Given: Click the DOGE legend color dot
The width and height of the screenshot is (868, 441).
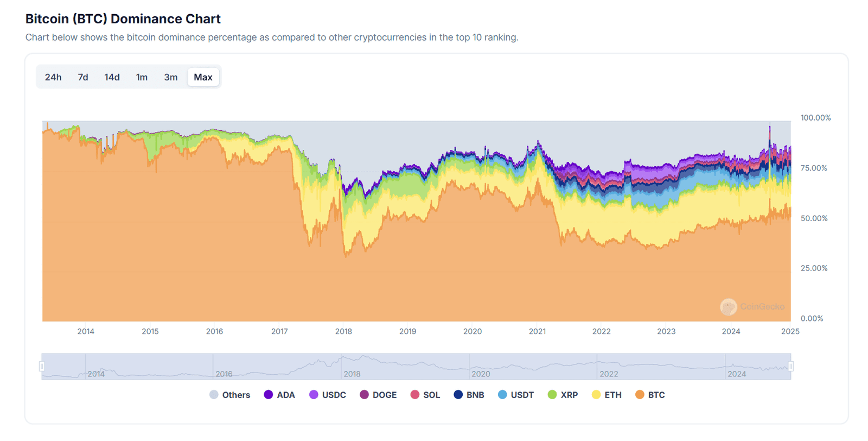Looking at the screenshot, I should coord(364,394).
